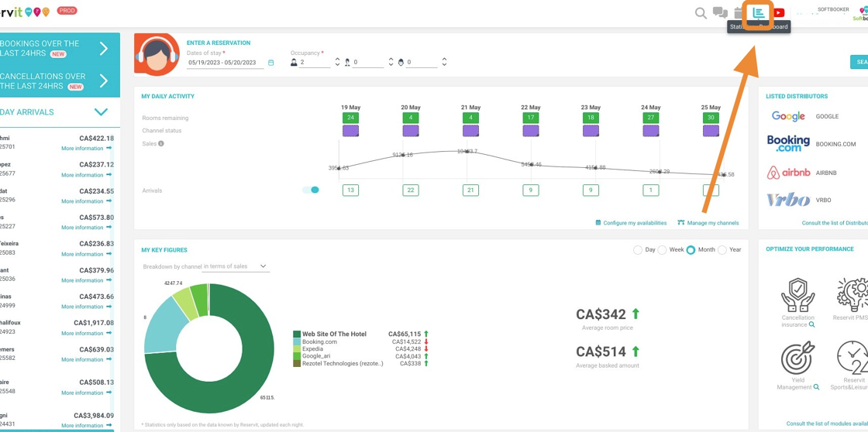Open the calendar picker beside dates of stay
The image size is (868, 432).
(270, 63)
